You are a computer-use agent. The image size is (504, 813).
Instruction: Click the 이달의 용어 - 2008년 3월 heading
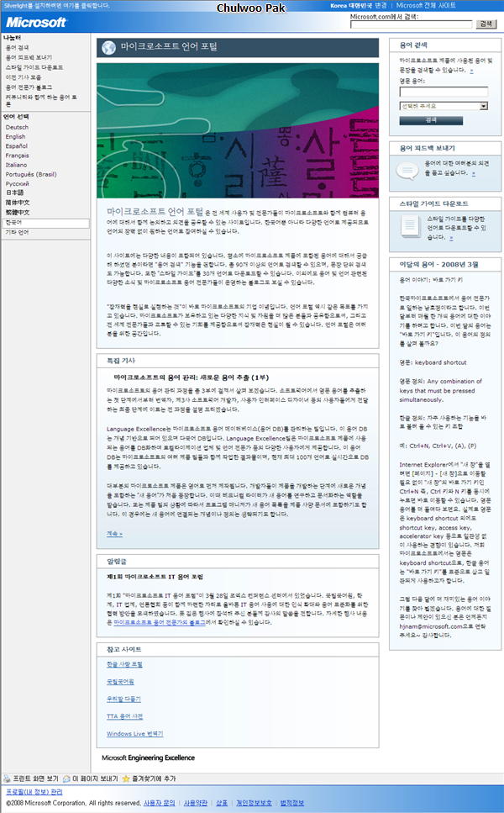(438, 265)
